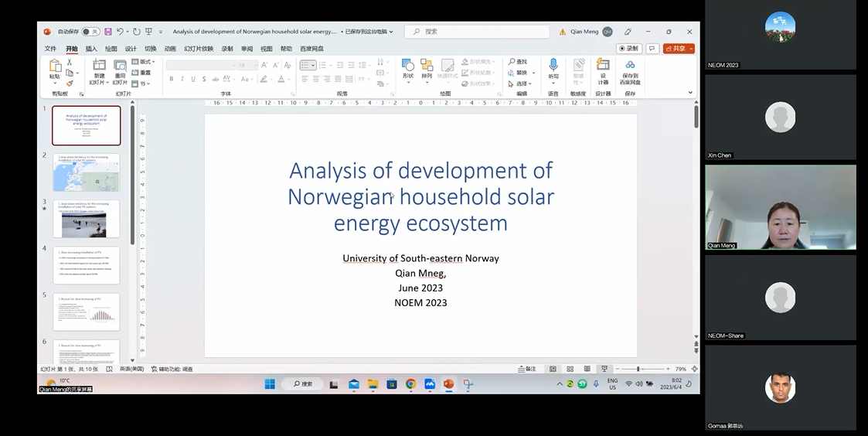The image size is (868, 436).
Task: Open the Replace (替换) dropdown arrow
Action: click(x=533, y=73)
